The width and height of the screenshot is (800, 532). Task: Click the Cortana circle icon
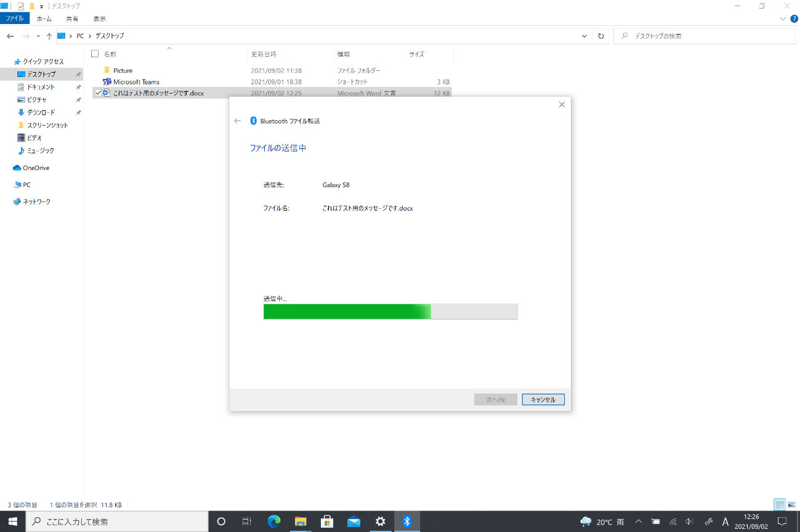221,522
